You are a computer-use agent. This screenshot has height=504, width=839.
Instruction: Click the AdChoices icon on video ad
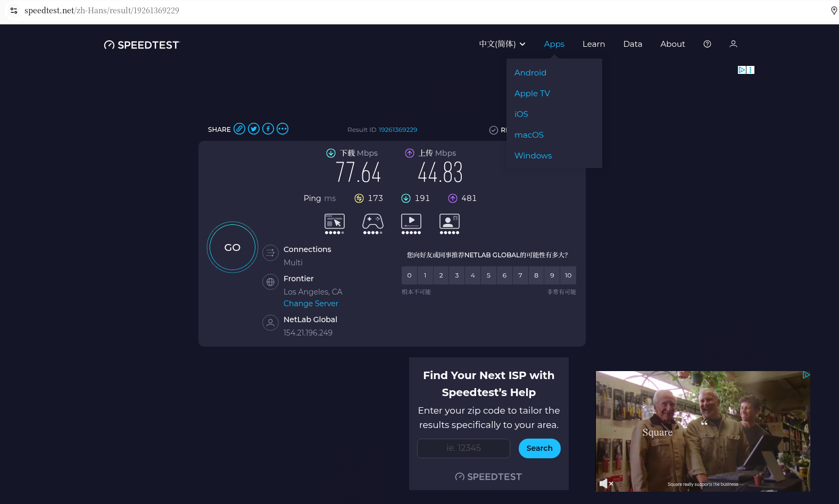(806, 375)
